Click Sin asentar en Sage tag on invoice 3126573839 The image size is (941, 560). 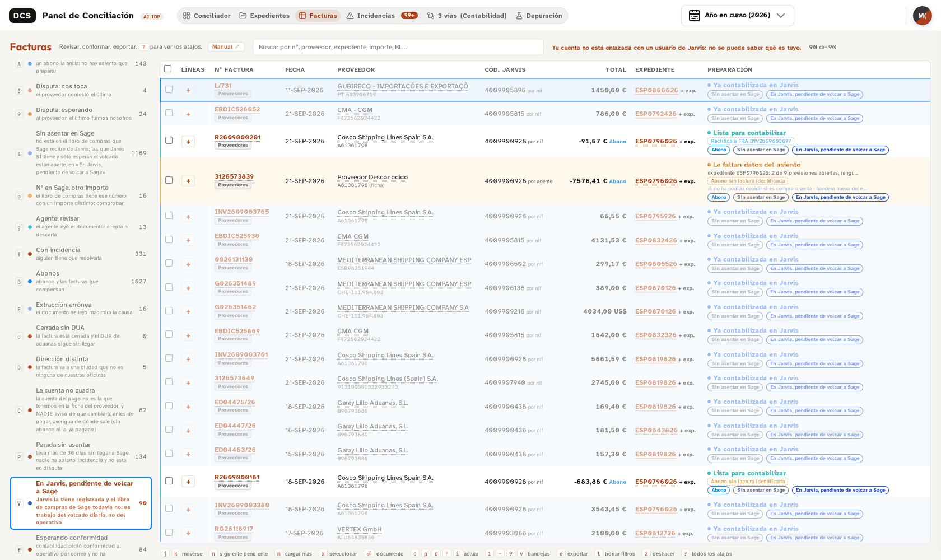pyautogui.click(x=761, y=197)
